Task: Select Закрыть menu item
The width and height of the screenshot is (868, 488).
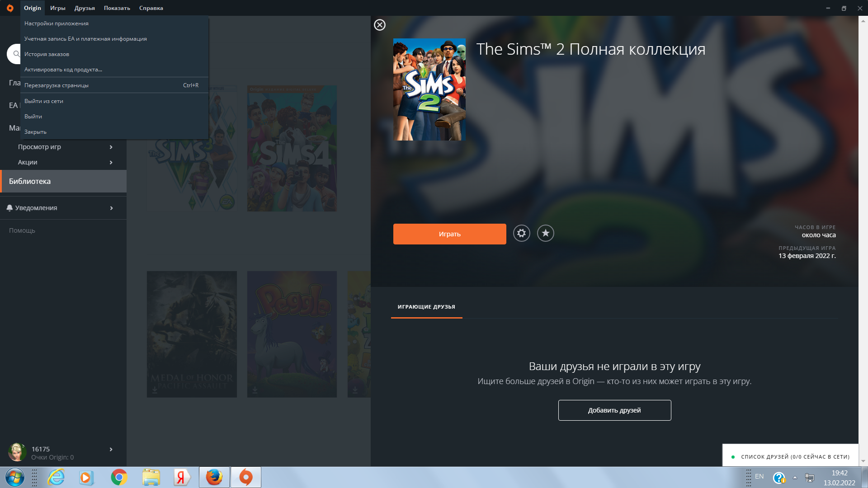Action: (x=114, y=132)
